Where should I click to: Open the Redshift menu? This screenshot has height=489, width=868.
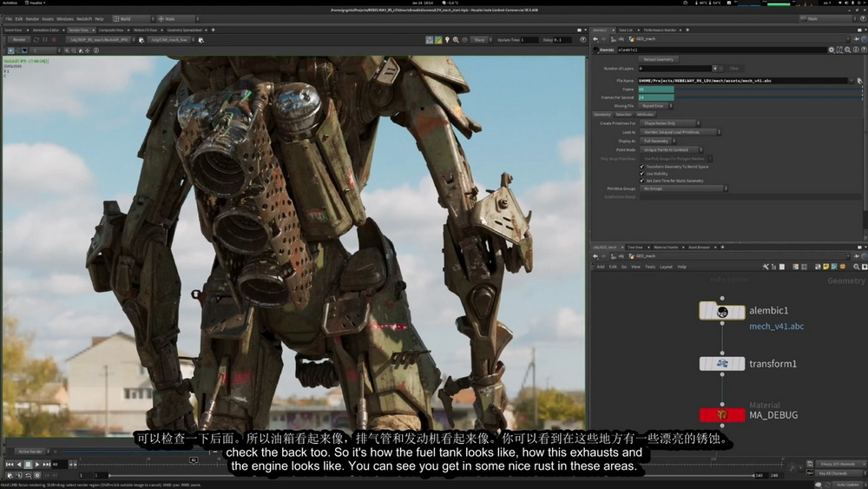click(84, 19)
